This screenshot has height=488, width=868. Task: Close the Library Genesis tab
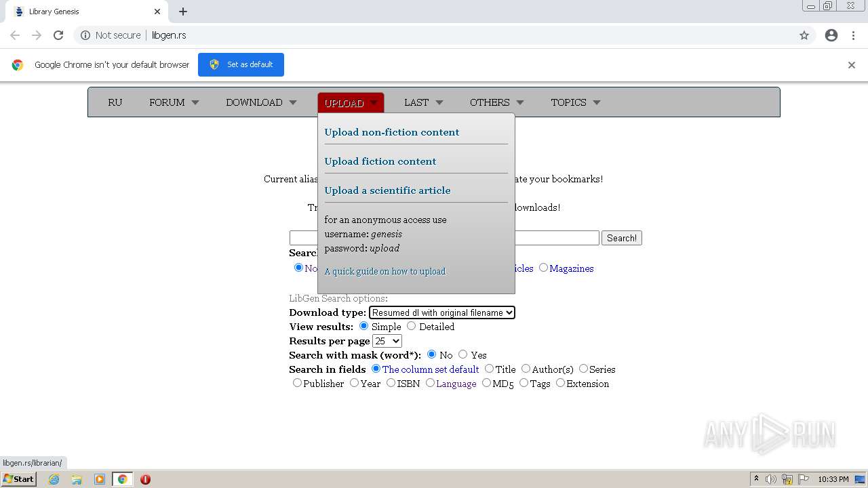click(x=157, y=12)
